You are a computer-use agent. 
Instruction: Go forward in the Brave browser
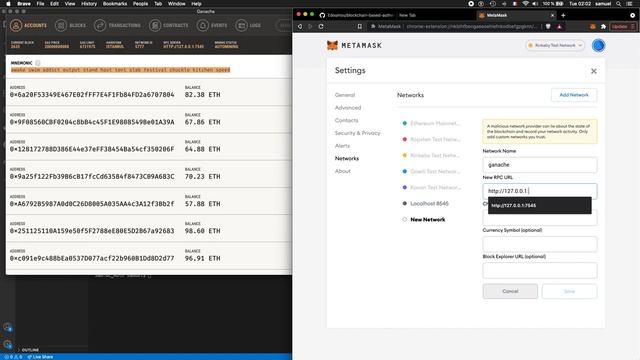310,26
